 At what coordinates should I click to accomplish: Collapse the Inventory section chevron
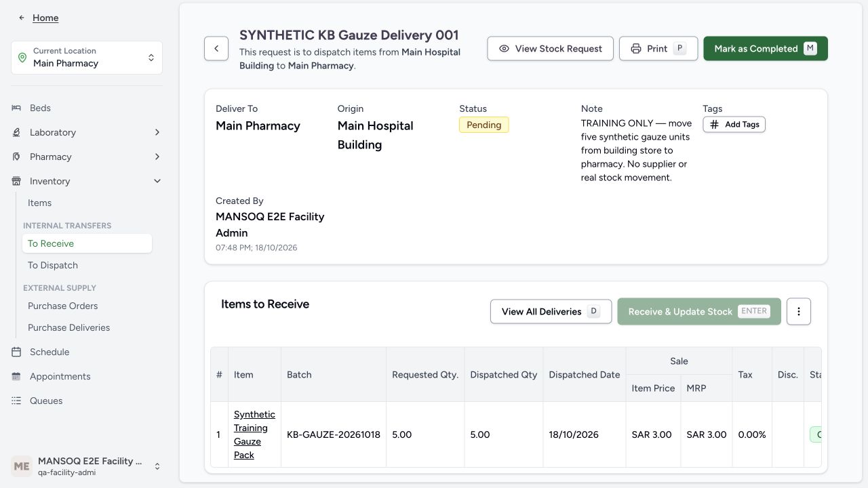157,181
